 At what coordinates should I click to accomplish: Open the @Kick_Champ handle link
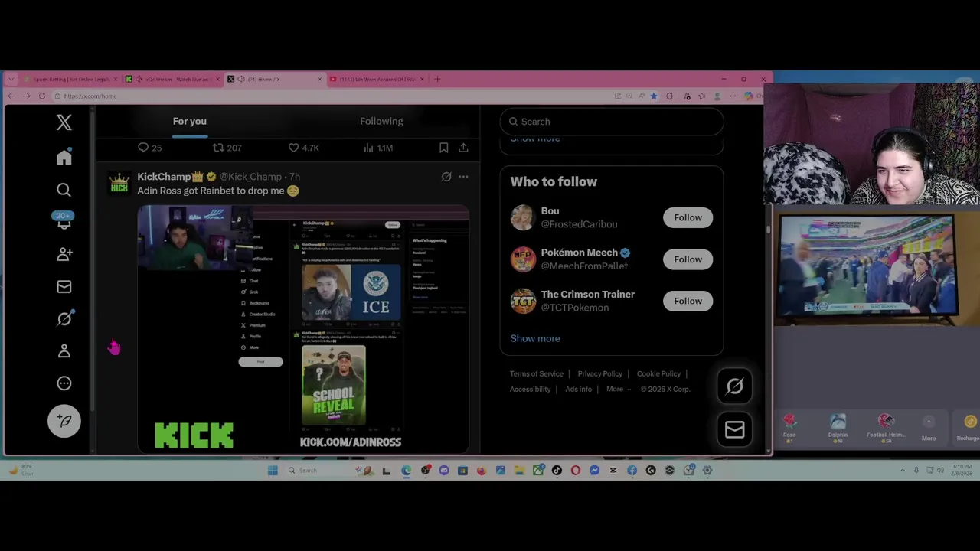pos(250,177)
